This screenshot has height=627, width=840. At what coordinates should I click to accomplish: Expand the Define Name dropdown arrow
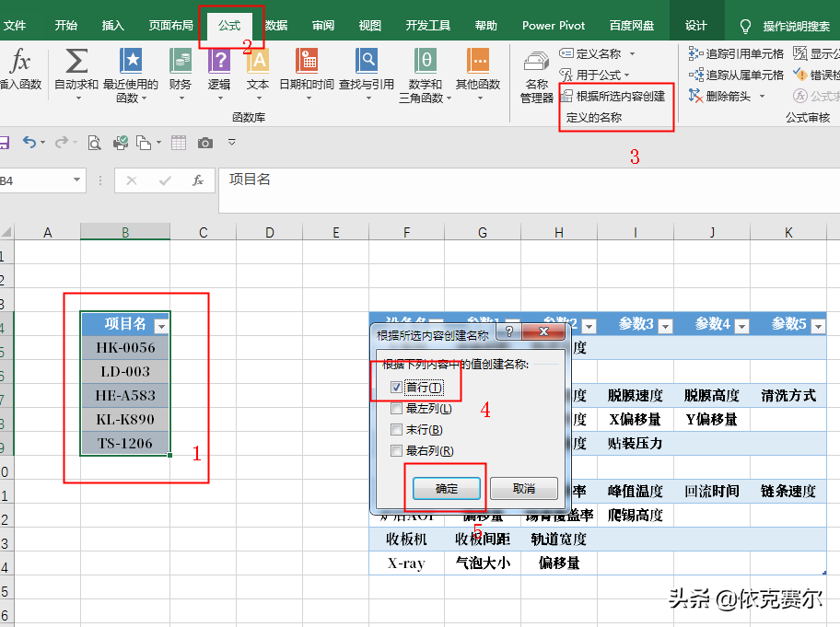(632, 53)
